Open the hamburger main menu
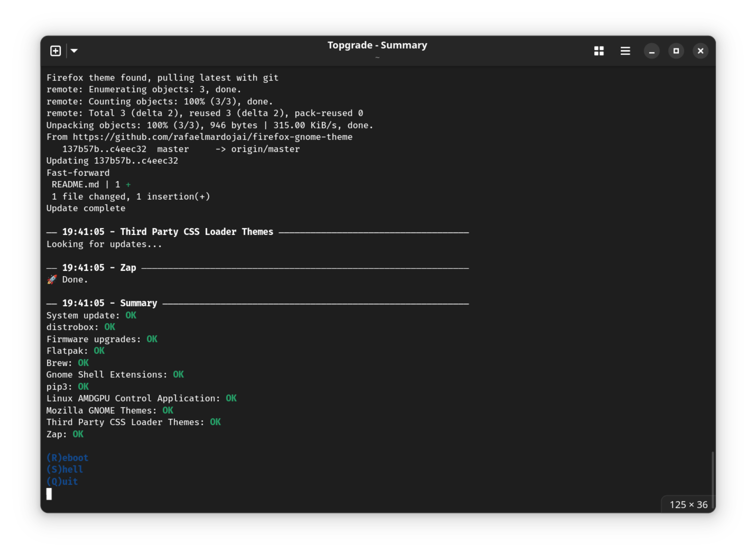Viewport: 756px width, 558px height. (625, 51)
